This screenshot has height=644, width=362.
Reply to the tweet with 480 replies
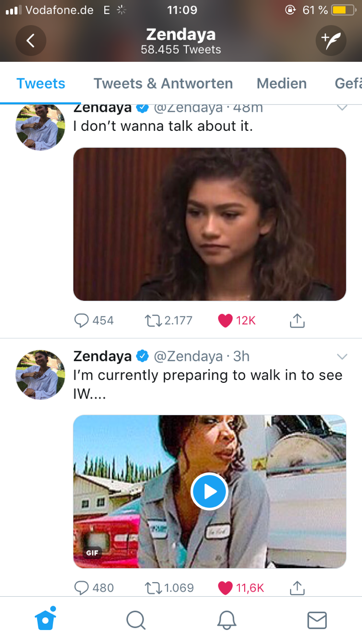pyautogui.click(x=82, y=587)
